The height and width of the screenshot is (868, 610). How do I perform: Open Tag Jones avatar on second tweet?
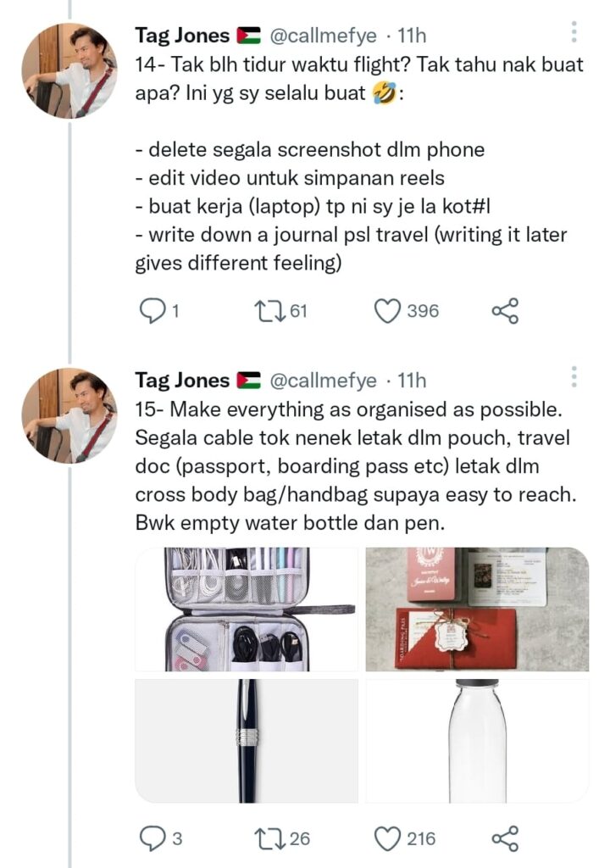coord(69,415)
